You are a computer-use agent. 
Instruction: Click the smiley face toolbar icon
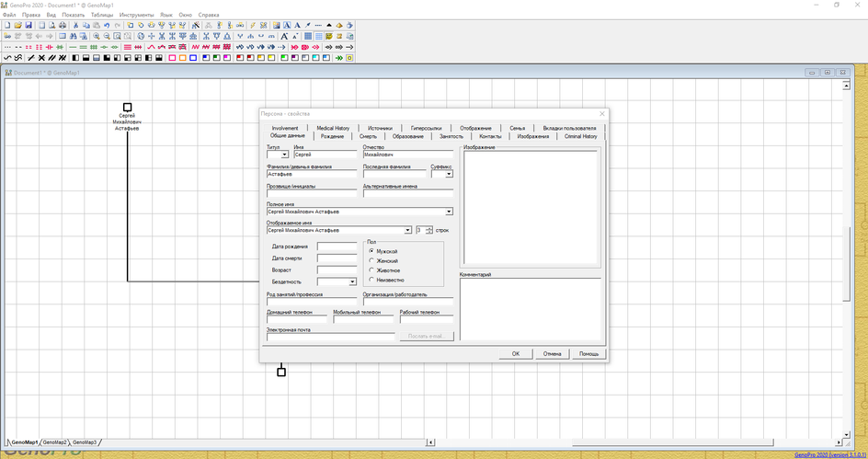tap(329, 36)
